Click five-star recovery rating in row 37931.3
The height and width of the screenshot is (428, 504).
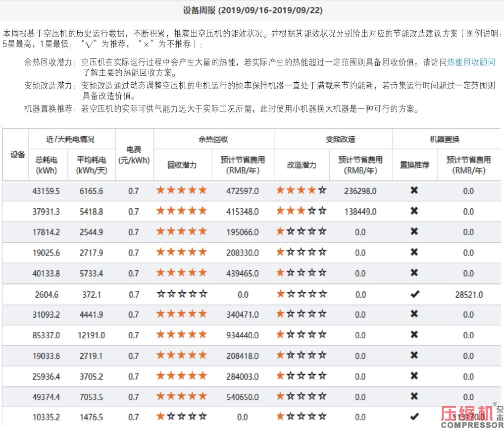(182, 211)
